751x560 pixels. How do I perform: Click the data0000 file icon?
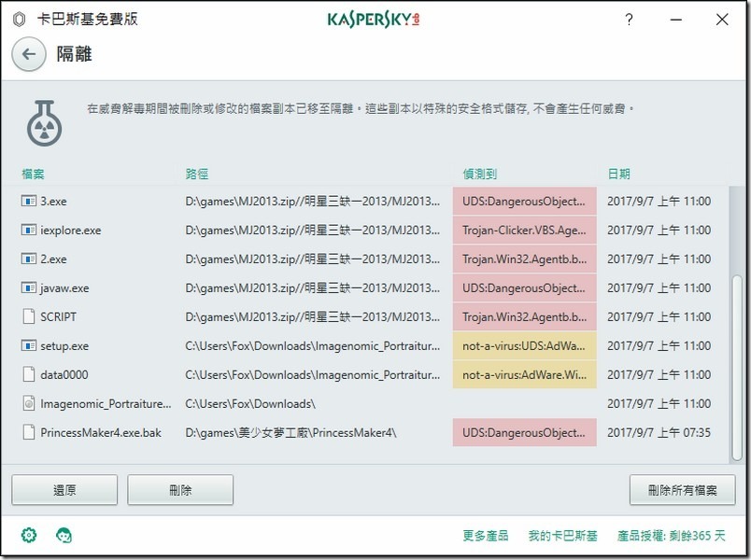click(29, 375)
